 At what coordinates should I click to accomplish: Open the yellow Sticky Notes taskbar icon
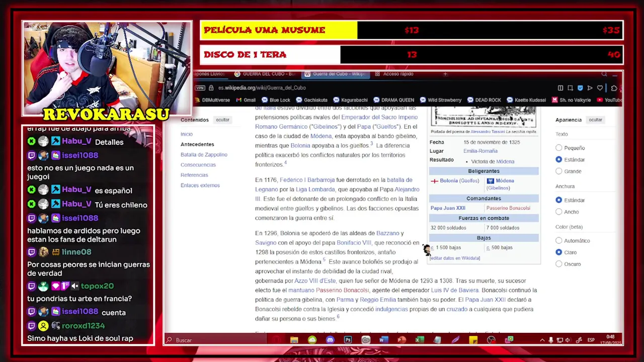(x=473, y=340)
